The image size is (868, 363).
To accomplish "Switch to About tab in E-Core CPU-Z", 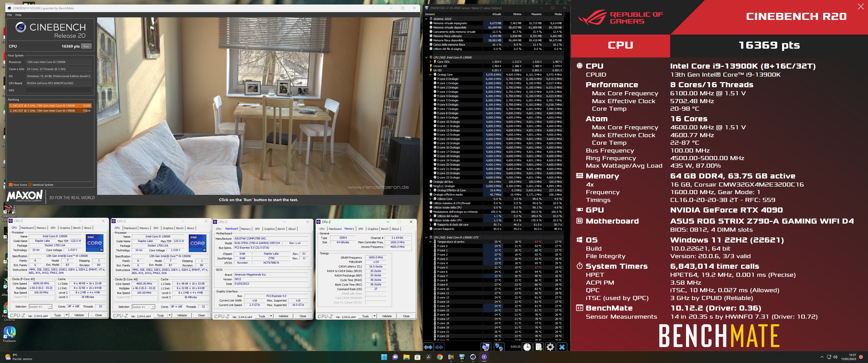I will (191, 228).
